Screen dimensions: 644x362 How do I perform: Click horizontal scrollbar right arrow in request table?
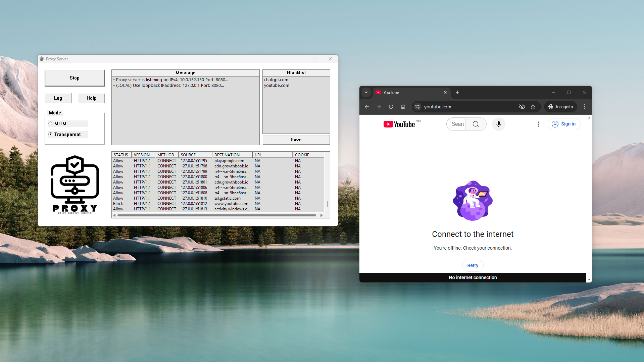coord(321,215)
